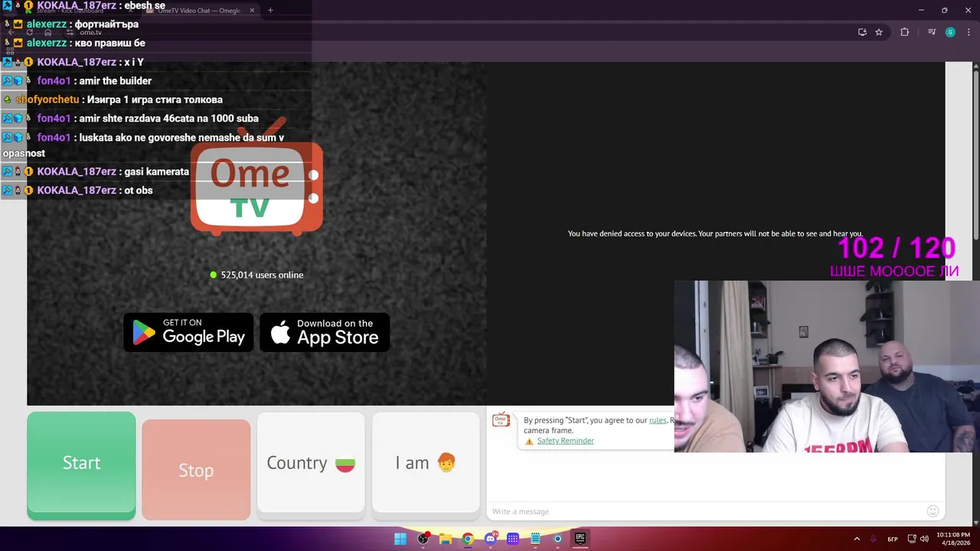
Task: Open OBS Studio from the taskbar
Action: 423,539
